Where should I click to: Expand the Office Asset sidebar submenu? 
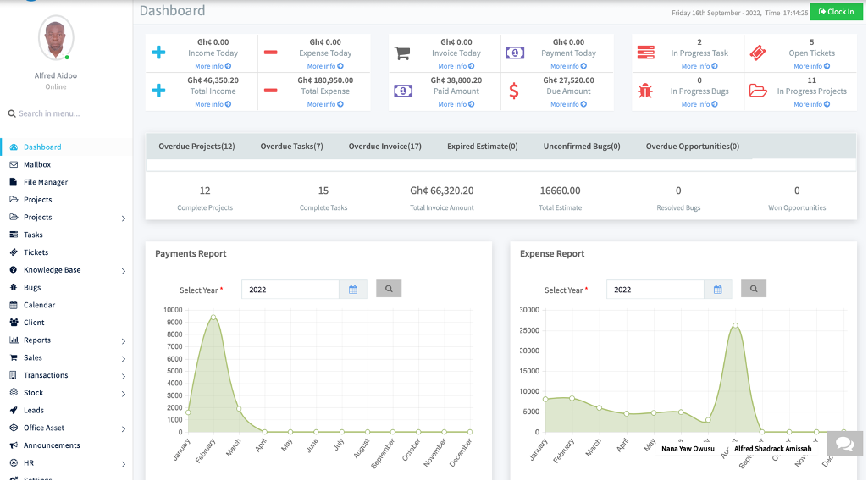[44, 428]
